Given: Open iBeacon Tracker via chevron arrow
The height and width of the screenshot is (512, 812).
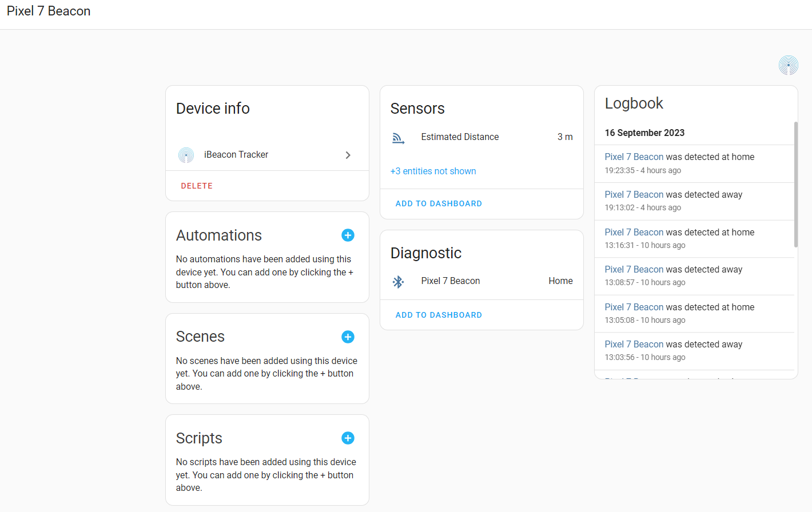Looking at the screenshot, I should (348, 155).
